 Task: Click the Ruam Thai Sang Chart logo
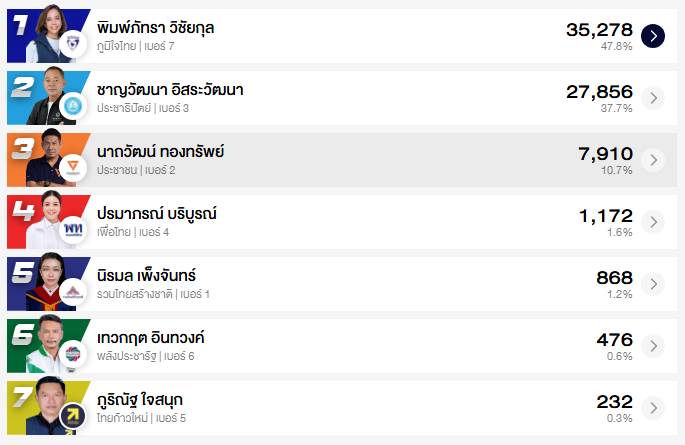72,292
